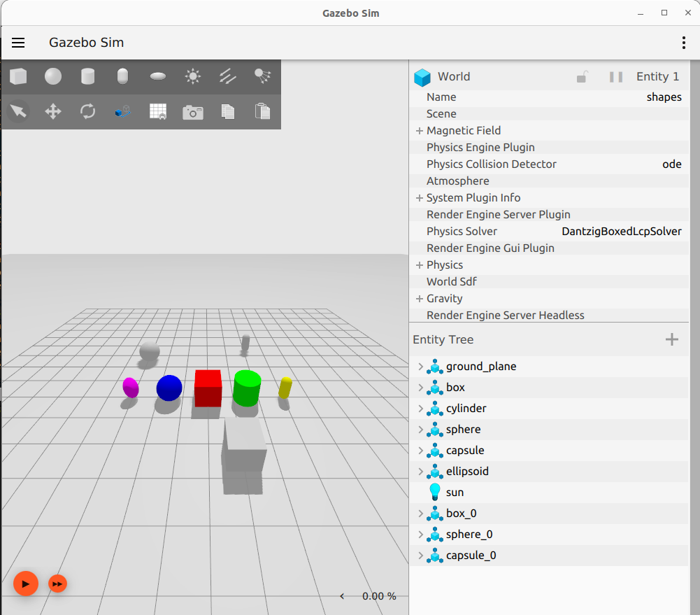
Task: Click the Render Engine Server Headless row
Action: point(549,316)
